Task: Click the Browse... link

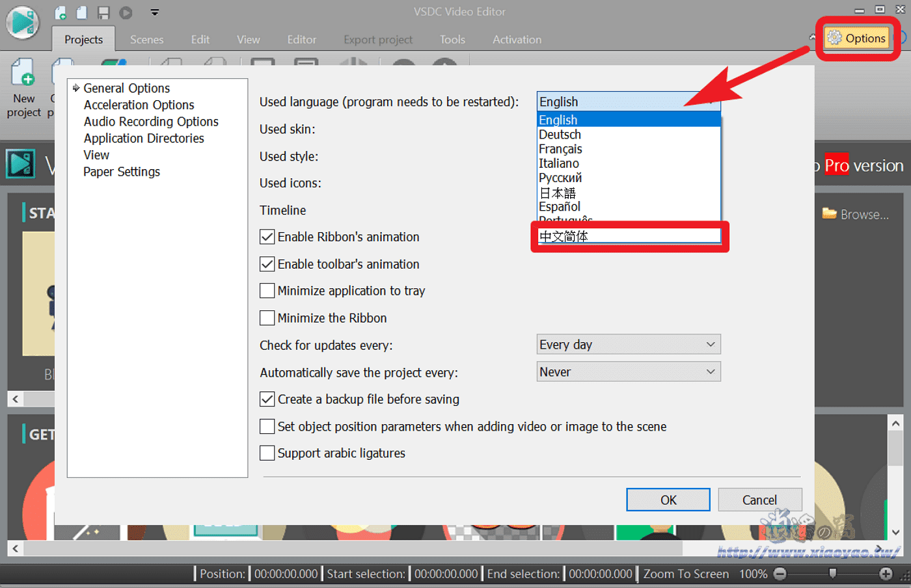Action: (x=864, y=214)
